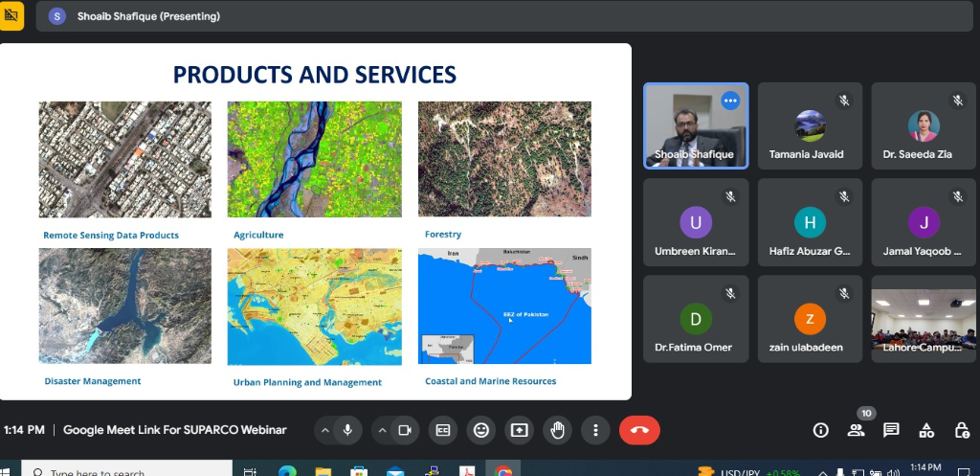Screen dimensions: 980x476
Task: Expand audio settings chevron beside microphone
Action: click(x=325, y=430)
